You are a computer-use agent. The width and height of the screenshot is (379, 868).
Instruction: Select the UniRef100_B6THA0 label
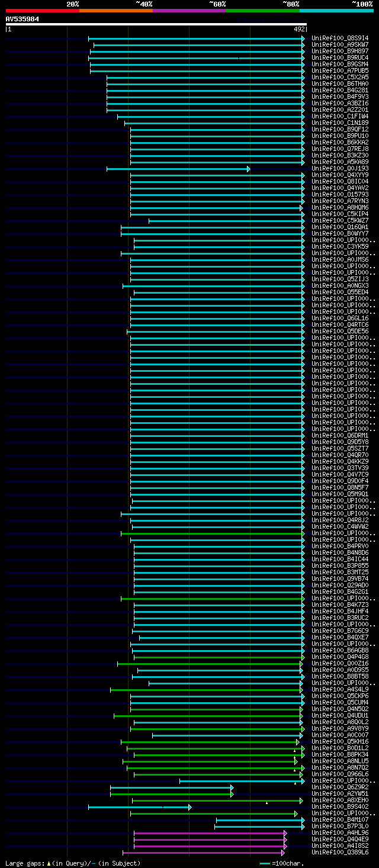tap(340, 83)
